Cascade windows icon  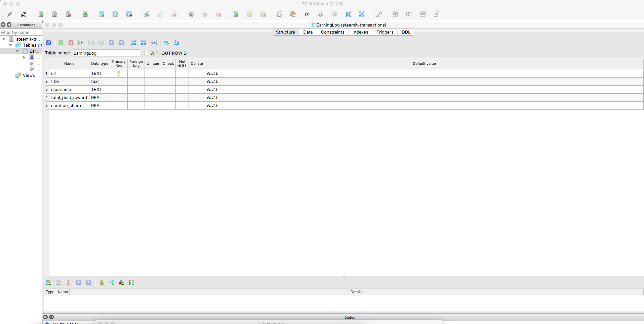pos(437,14)
